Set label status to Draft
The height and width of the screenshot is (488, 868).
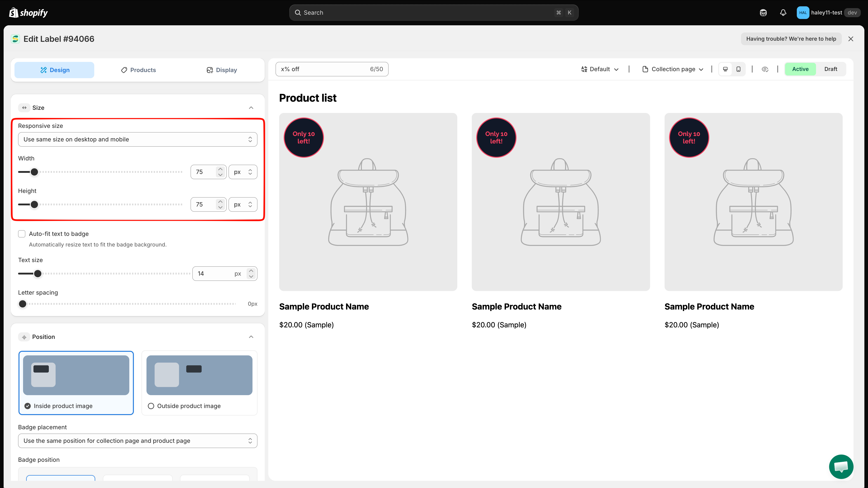[831, 69]
